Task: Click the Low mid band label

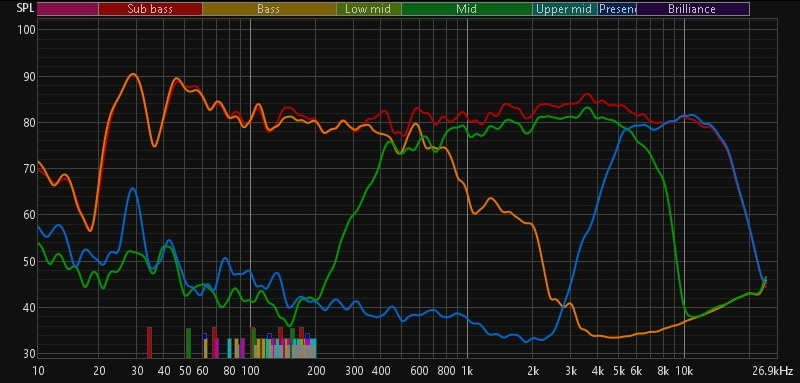Action: pyautogui.click(x=368, y=9)
